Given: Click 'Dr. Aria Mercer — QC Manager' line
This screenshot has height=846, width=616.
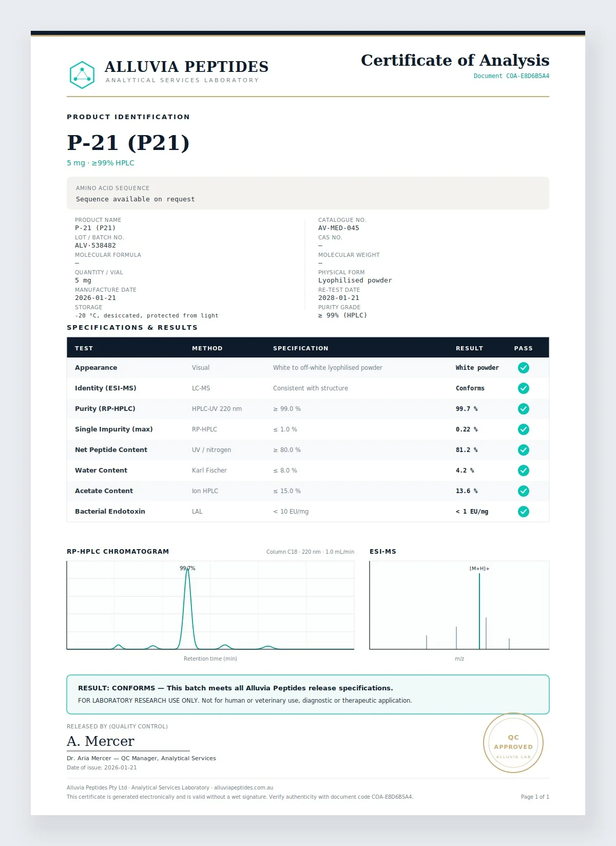Looking at the screenshot, I should pos(141,758).
